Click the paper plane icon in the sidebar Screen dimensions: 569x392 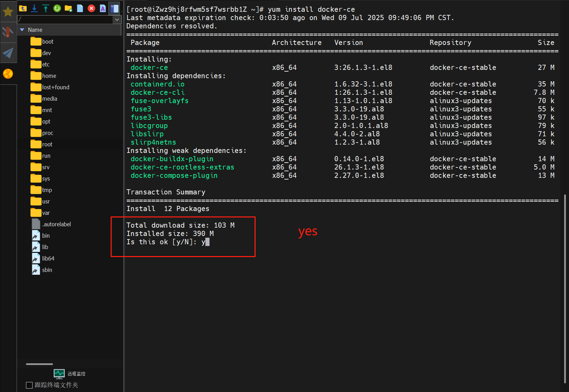8,53
